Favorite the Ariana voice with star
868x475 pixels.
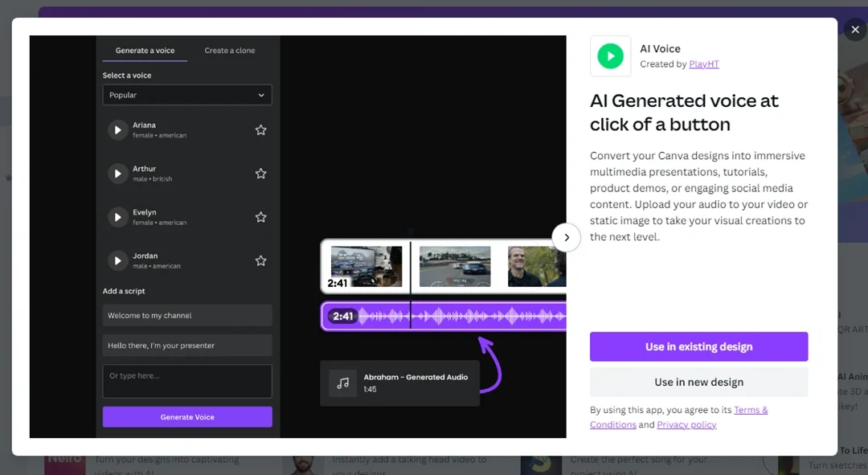260,130
